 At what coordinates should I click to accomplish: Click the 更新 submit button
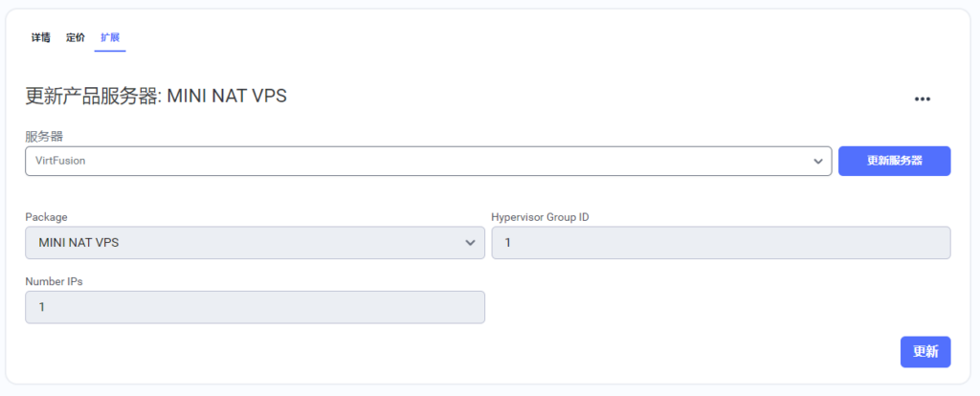click(924, 351)
